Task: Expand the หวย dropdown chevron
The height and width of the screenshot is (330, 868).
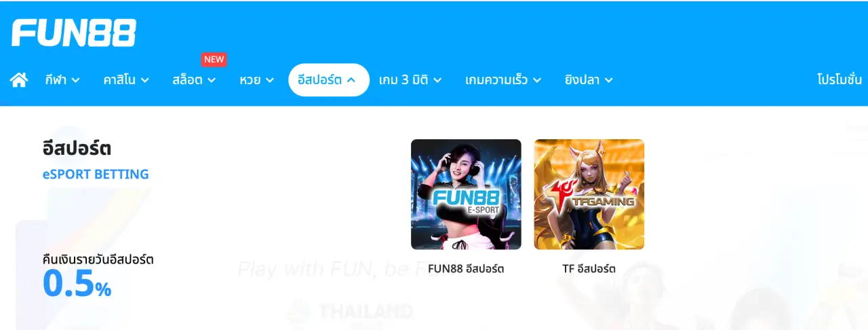Action: pos(270,80)
